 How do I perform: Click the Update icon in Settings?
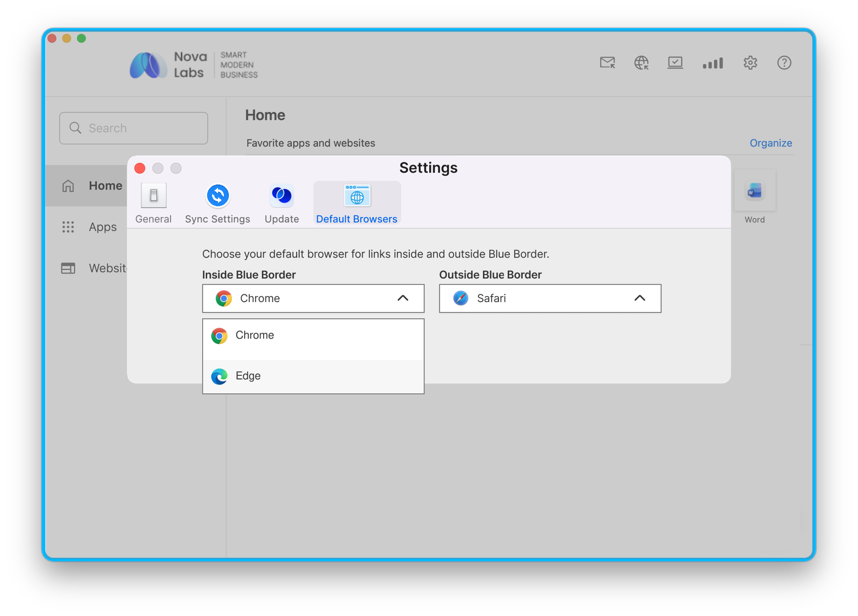click(282, 195)
